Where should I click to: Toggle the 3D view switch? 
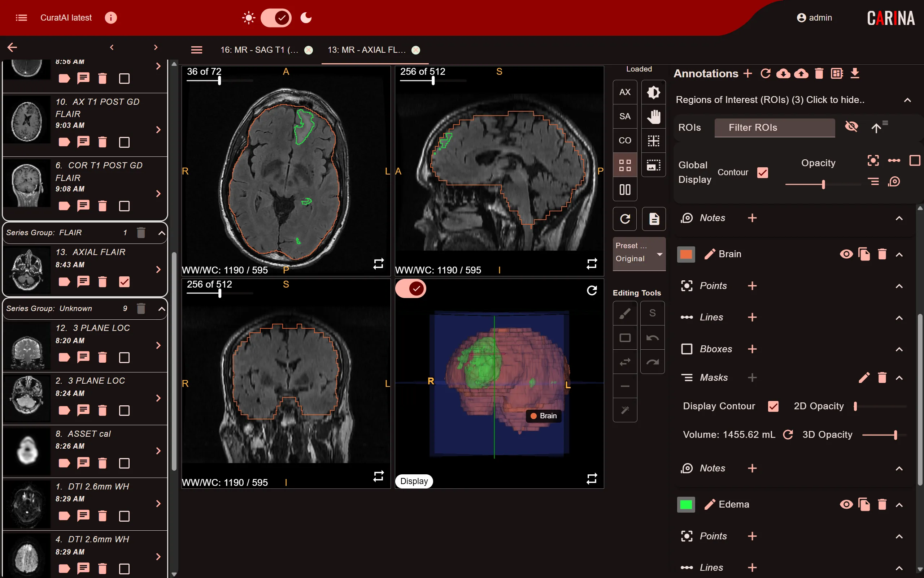click(410, 289)
